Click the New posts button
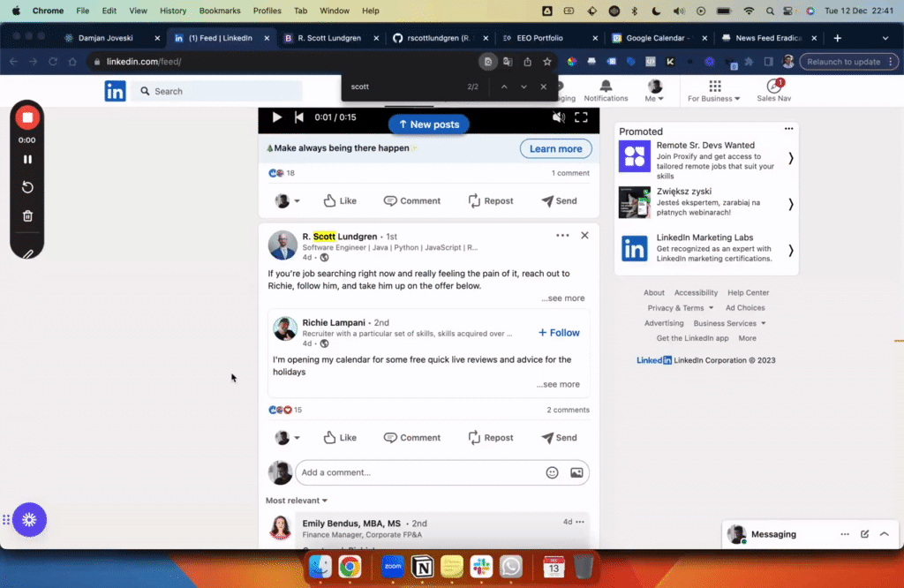 [x=428, y=124]
